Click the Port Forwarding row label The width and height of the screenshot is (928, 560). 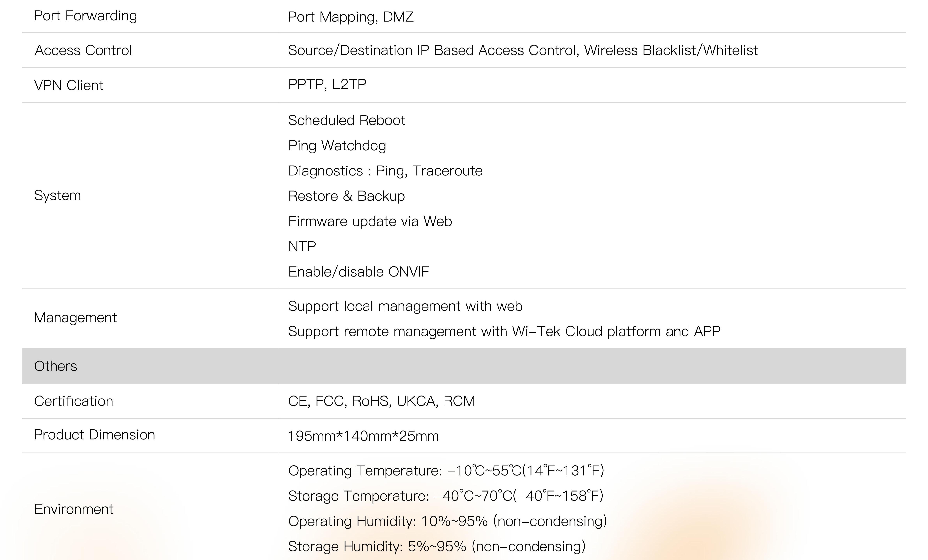(86, 16)
